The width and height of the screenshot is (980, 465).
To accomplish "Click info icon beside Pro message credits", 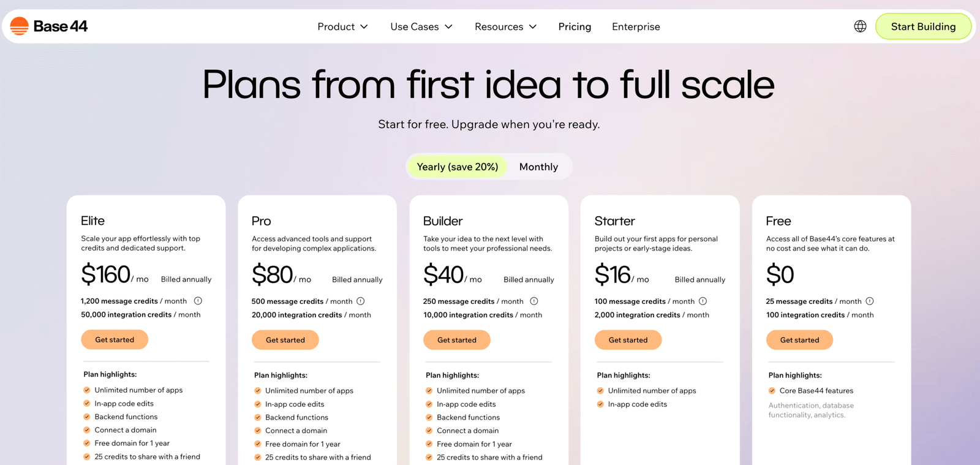I will [x=361, y=301].
